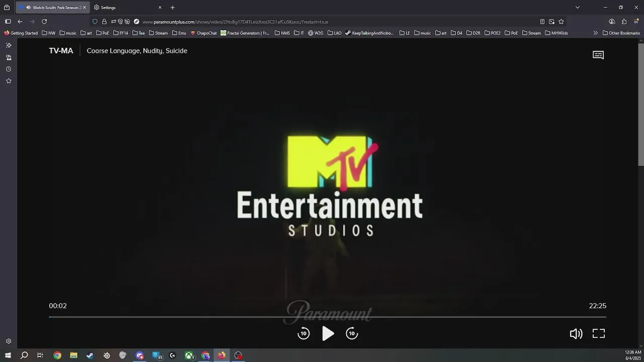The image size is (644, 362).
Task: Open the MHWilds bookmarks folder
Action: pos(556,33)
